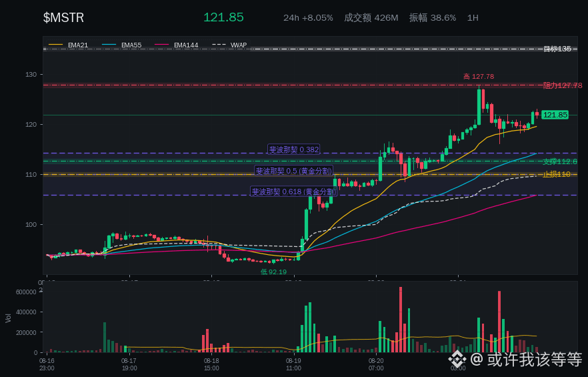Click the 120 price axis tick

(31, 125)
